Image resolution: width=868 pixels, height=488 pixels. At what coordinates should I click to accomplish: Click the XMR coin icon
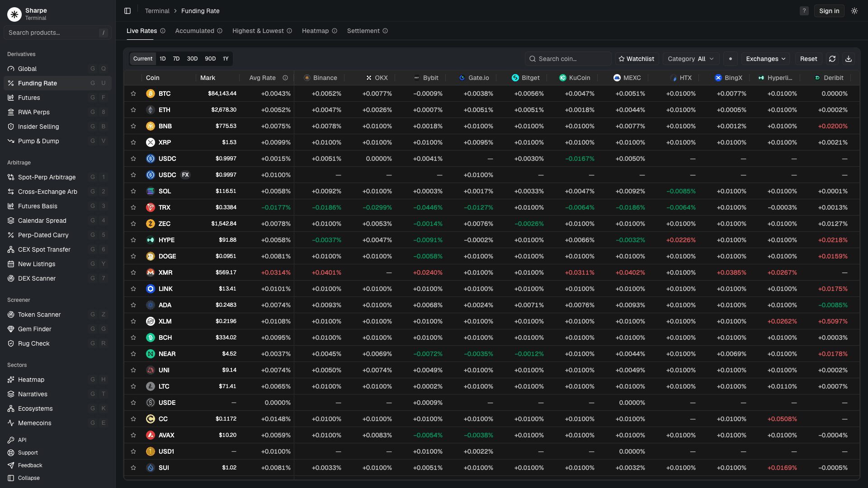pyautogui.click(x=151, y=272)
